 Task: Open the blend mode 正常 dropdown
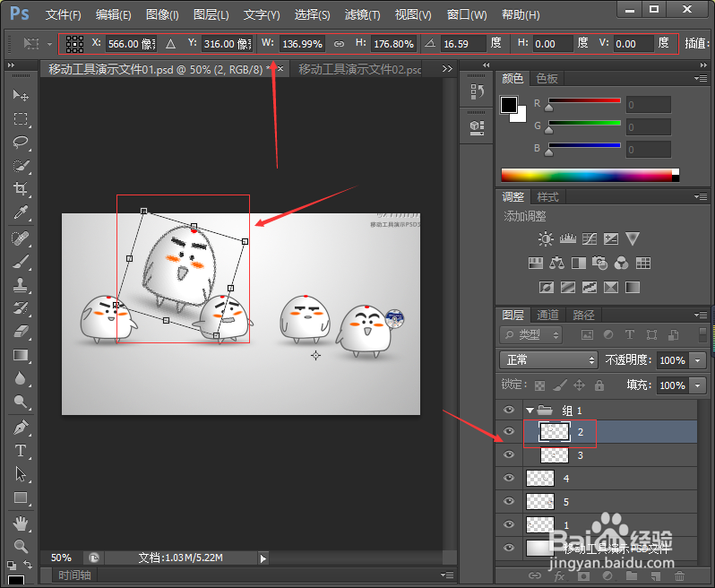548,360
